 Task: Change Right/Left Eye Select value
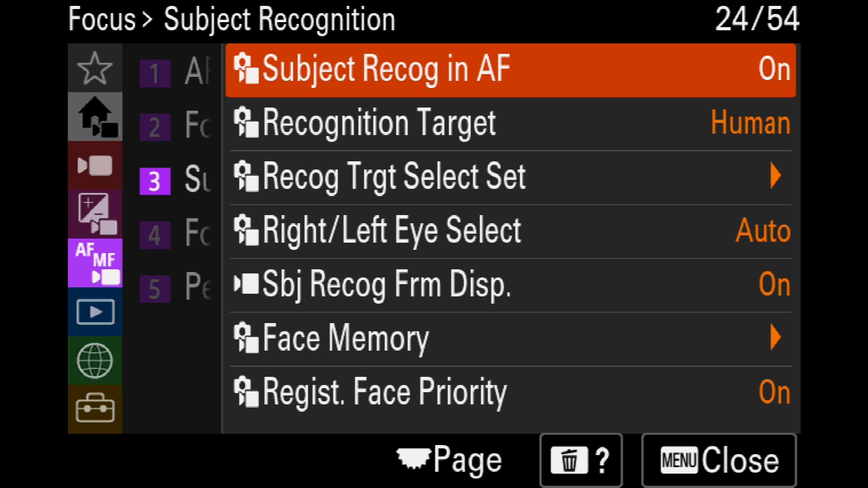pos(510,231)
